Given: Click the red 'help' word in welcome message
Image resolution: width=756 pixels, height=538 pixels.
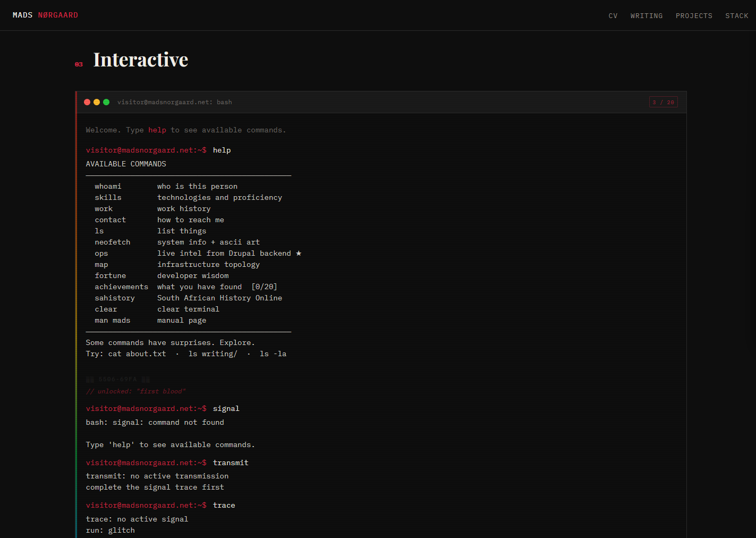Looking at the screenshot, I should click(x=157, y=130).
